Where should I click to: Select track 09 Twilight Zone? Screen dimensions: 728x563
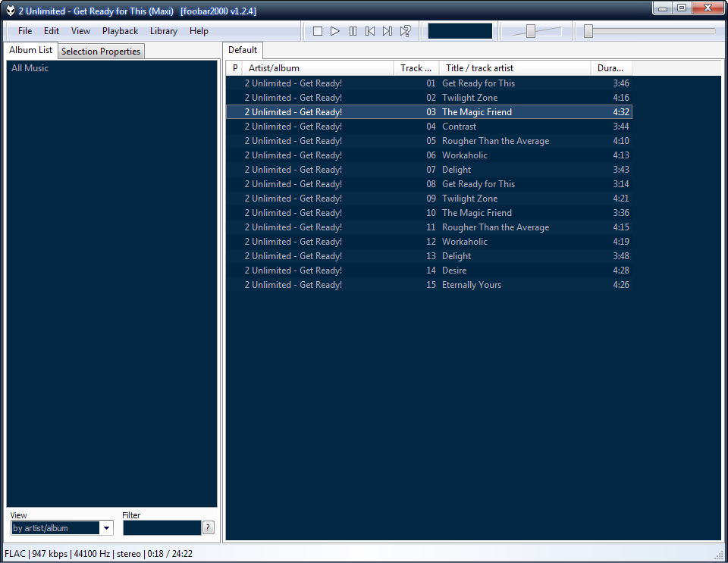click(429, 199)
